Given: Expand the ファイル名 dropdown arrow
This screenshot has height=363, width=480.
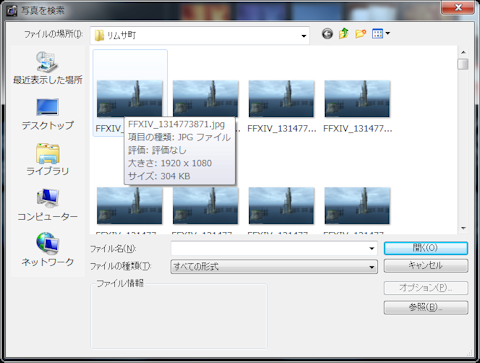Looking at the screenshot, I should pos(372,248).
